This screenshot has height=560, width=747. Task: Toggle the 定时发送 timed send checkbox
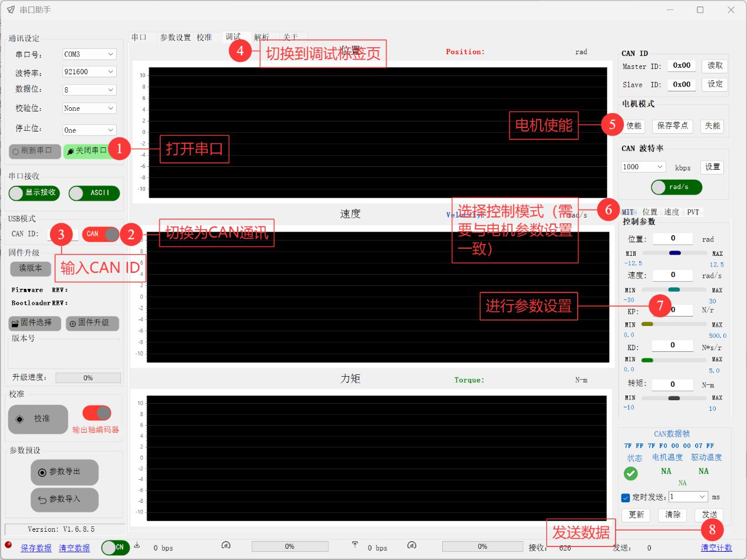coord(626,497)
